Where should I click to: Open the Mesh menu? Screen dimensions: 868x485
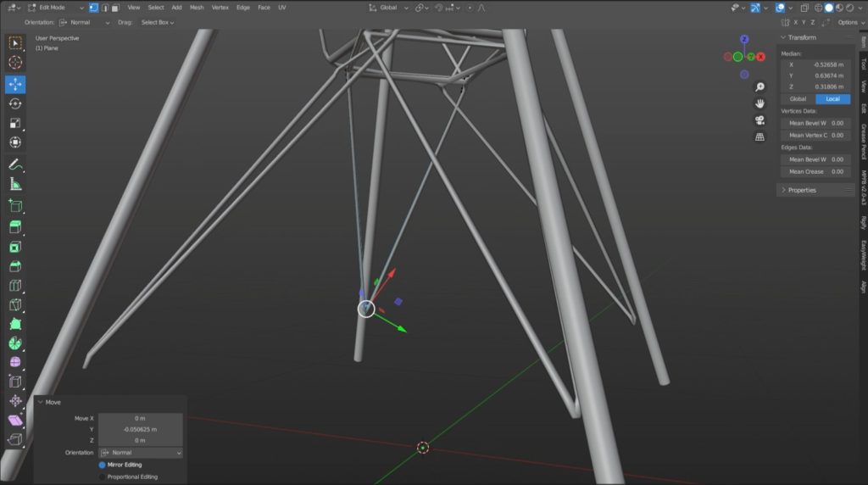[196, 8]
